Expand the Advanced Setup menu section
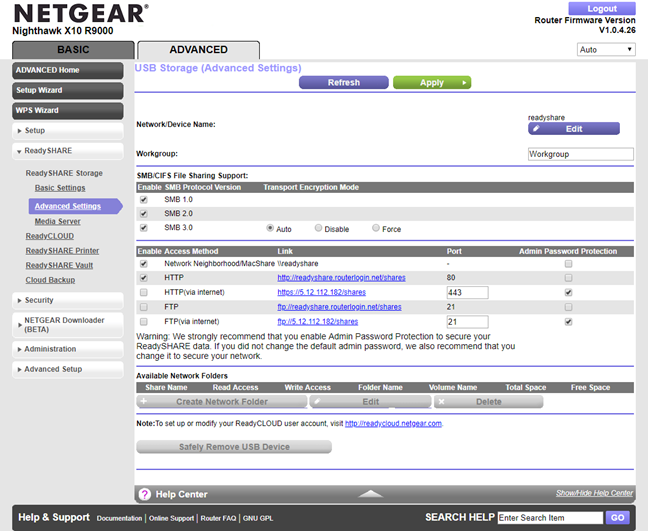The width and height of the screenshot is (648, 531). click(68, 369)
